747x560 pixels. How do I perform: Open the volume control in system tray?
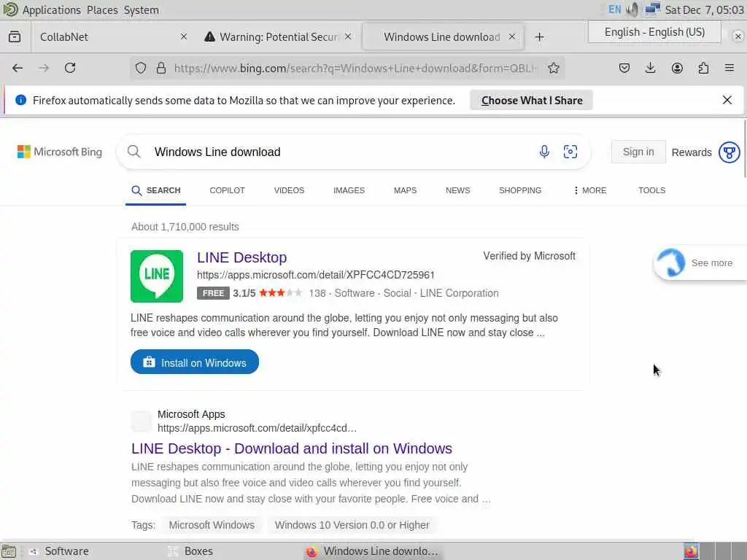(632, 9)
